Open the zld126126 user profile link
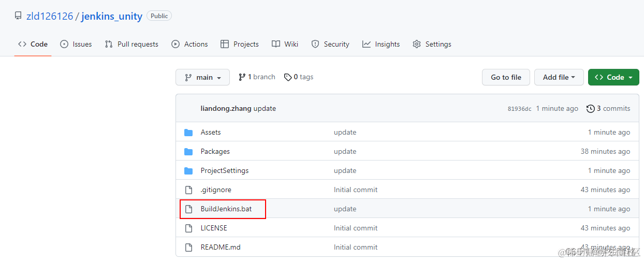This screenshot has width=644, height=261. (x=50, y=16)
